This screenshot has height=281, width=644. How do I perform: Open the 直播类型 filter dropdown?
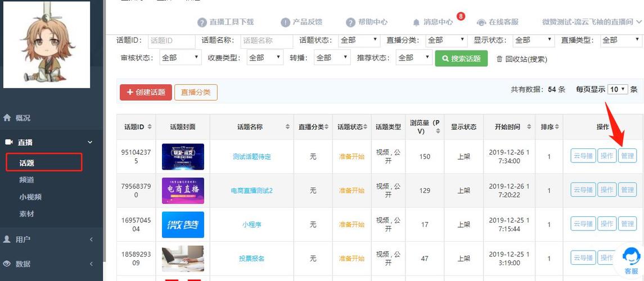pos(620,40)
